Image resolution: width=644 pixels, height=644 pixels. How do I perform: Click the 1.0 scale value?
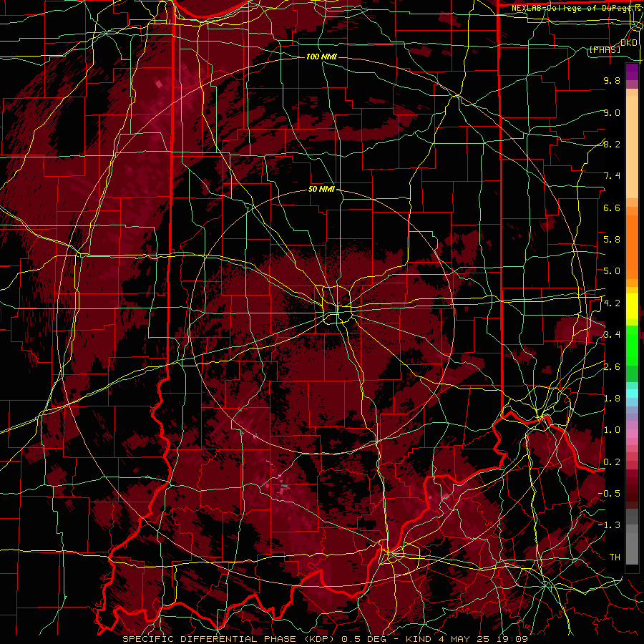point(612,430)
